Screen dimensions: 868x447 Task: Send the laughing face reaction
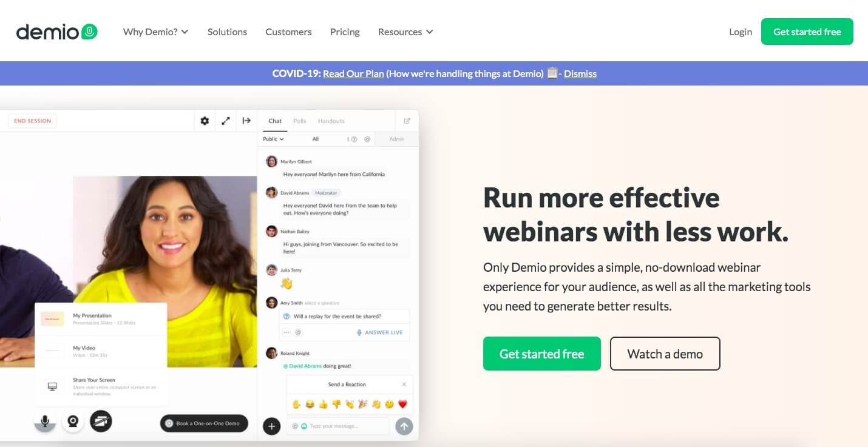[310, 404]
